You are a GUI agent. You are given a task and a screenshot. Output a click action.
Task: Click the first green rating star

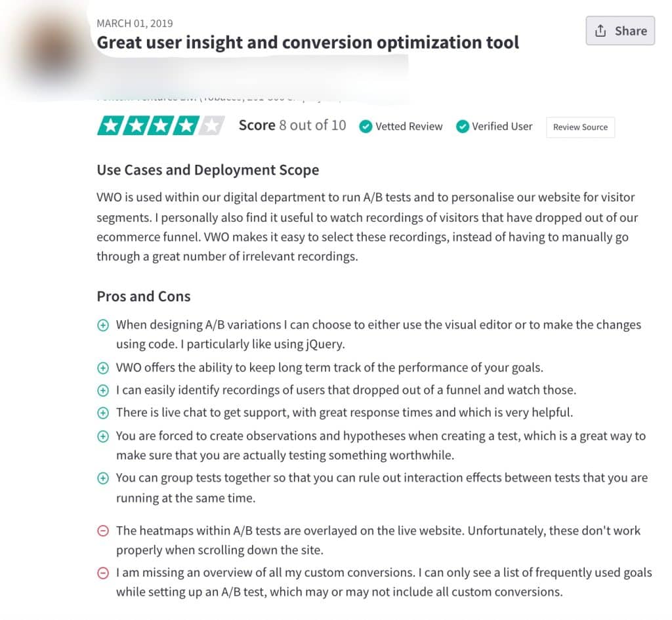[109, 126]
